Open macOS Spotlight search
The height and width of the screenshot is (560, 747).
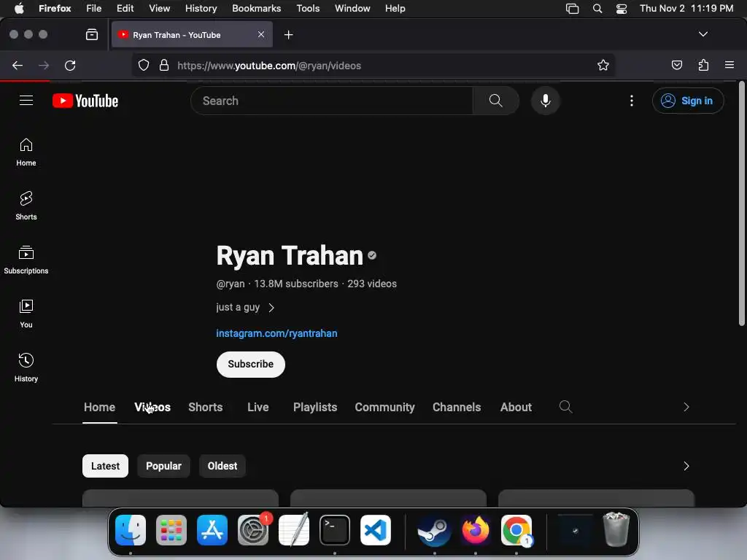(x=597, y=8)
